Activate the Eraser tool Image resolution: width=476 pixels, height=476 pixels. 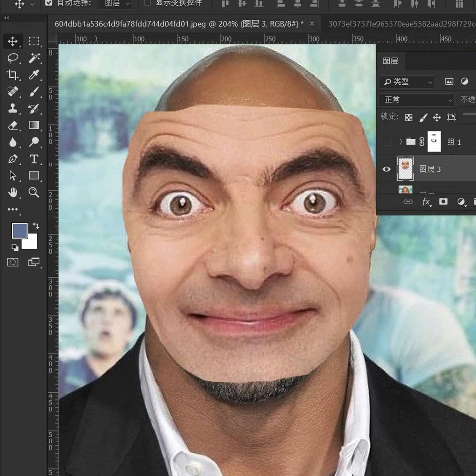(x=13, y=125)
